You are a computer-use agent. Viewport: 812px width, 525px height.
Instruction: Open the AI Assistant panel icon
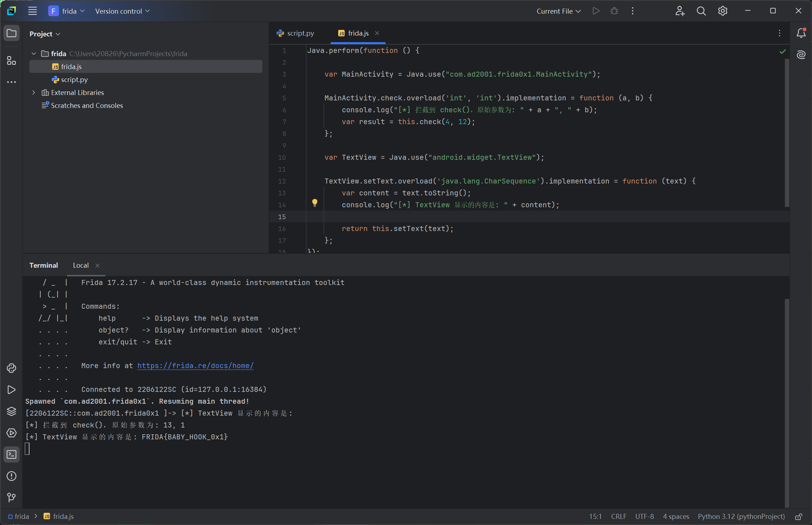click(801, 55)
